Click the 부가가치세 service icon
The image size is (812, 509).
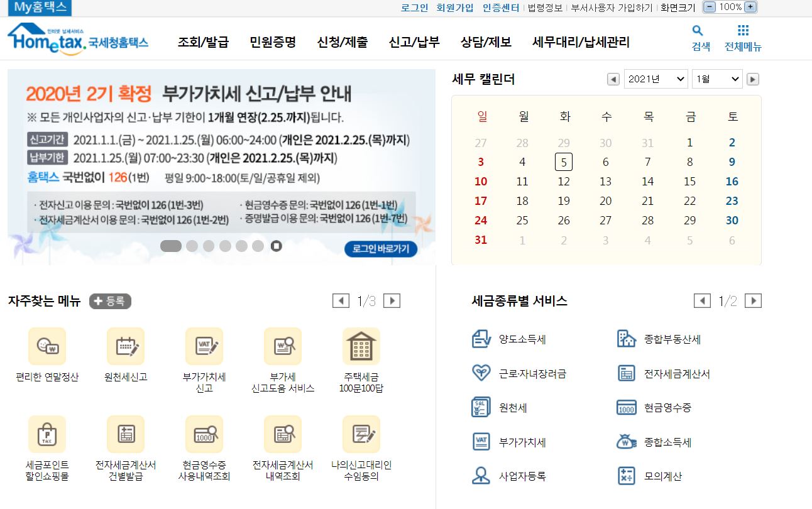[481, 442]
